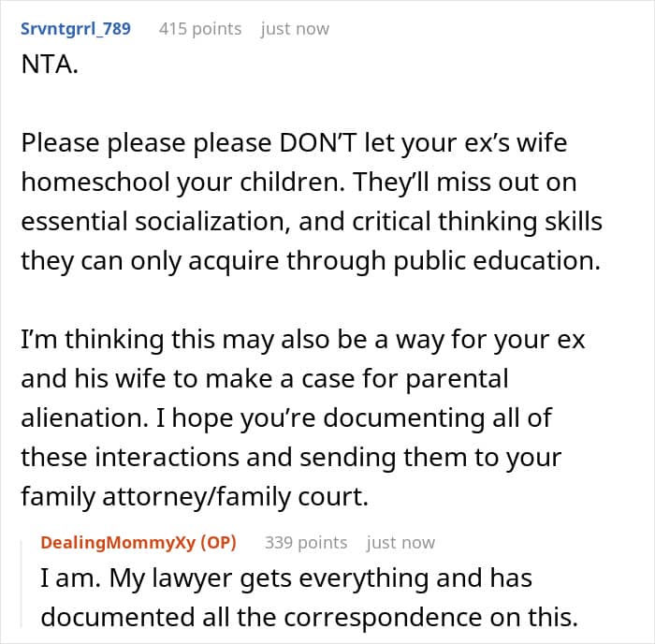655x644 pixels.
Task: Click the line starting these interactions and sending
Action: coord(291,458)
